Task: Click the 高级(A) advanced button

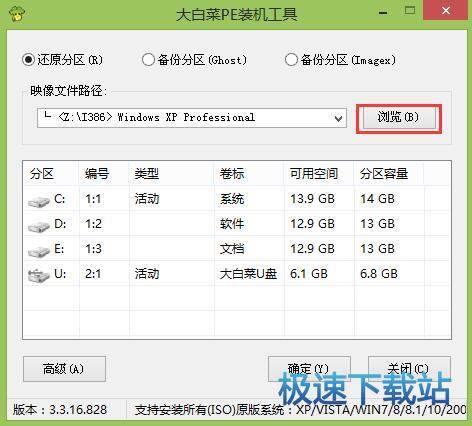Action: click(x=64, y=369)
